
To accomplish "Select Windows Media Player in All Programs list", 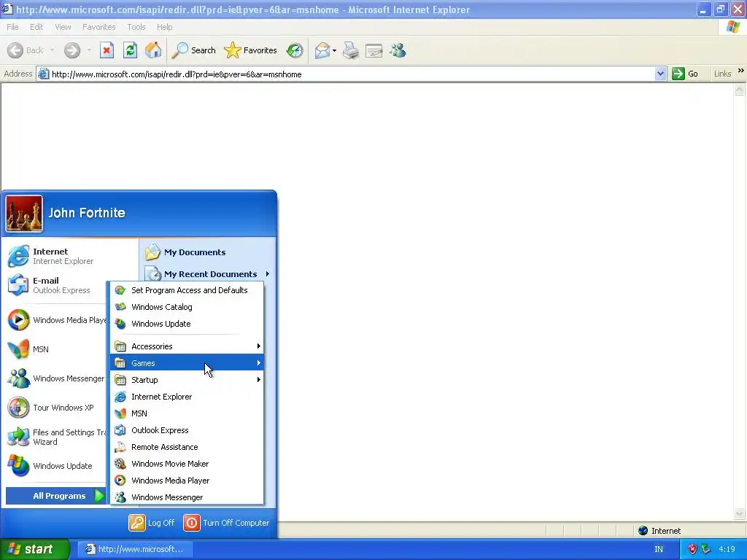I will pos(187,481).
